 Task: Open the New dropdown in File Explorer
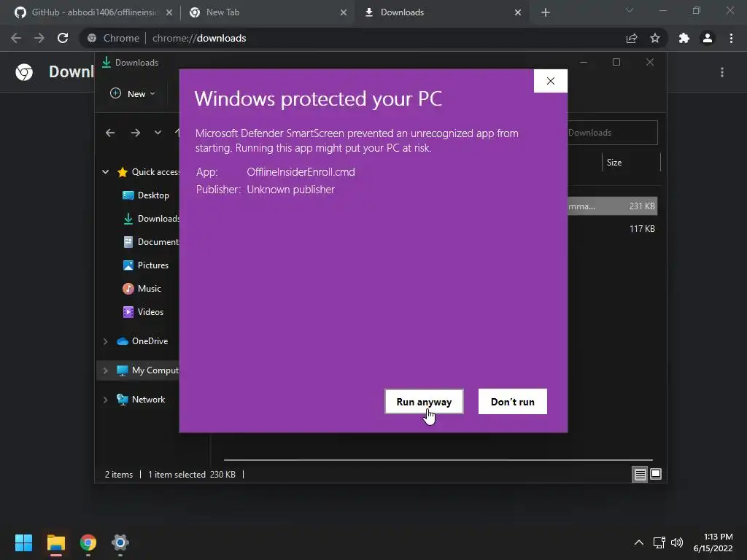pyautogui.click(x=133, y=94)
